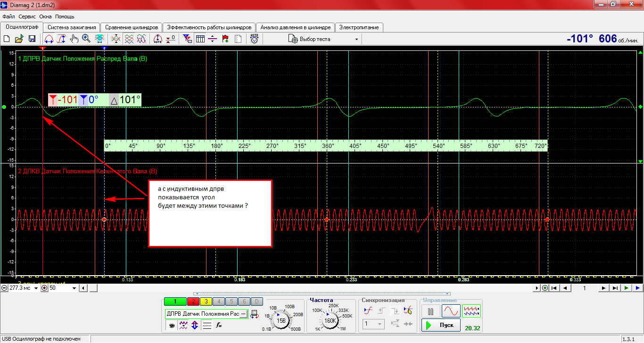
Task: Create a new file with the blank page icon
Action: [7, 39]
